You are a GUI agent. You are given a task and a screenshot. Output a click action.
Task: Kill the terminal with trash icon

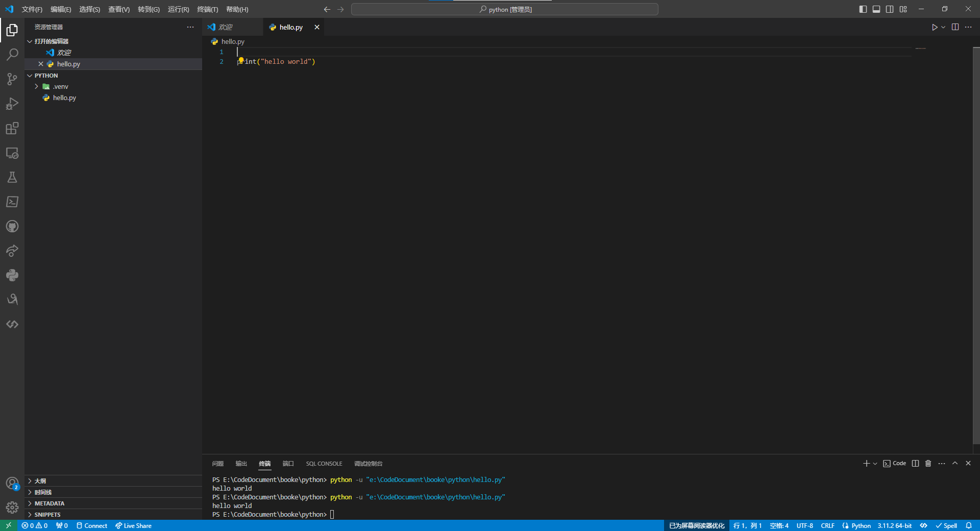[928, 464]
